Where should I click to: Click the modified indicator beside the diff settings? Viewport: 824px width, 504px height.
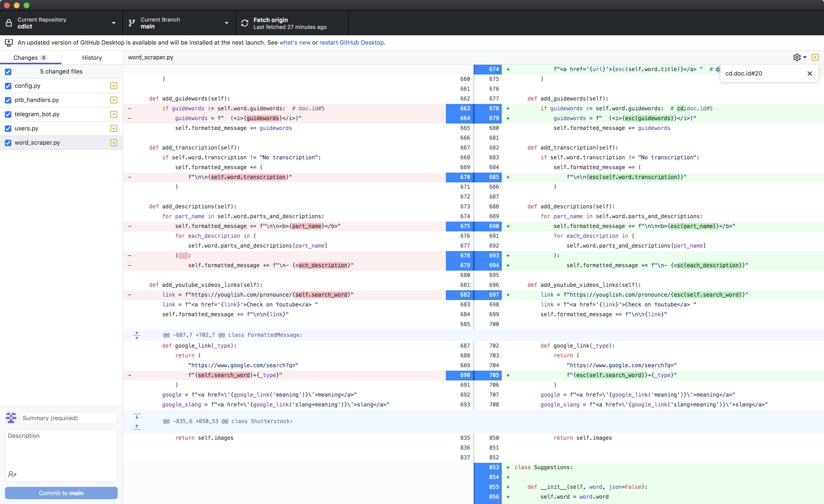[815, 58]
